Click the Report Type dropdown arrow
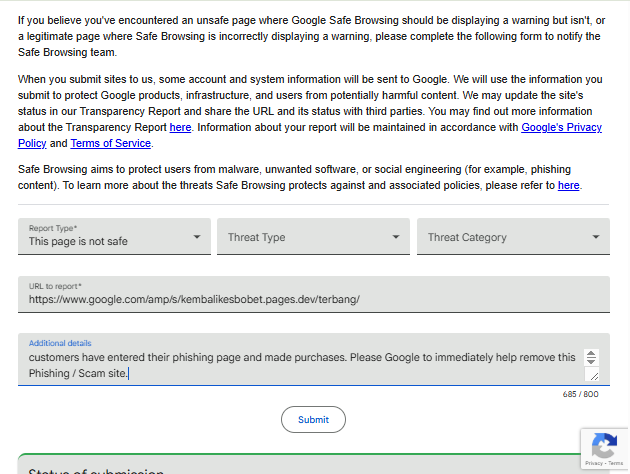The width and height of the screenshot is (630, 474). pyautogui.click(x=197, y=237)
